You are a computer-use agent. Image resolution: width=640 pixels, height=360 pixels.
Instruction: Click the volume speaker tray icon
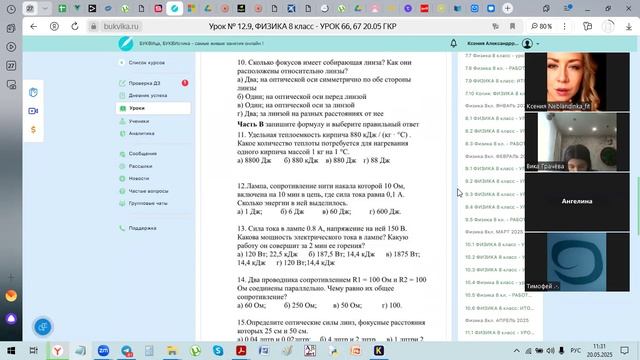coord(550,351)
